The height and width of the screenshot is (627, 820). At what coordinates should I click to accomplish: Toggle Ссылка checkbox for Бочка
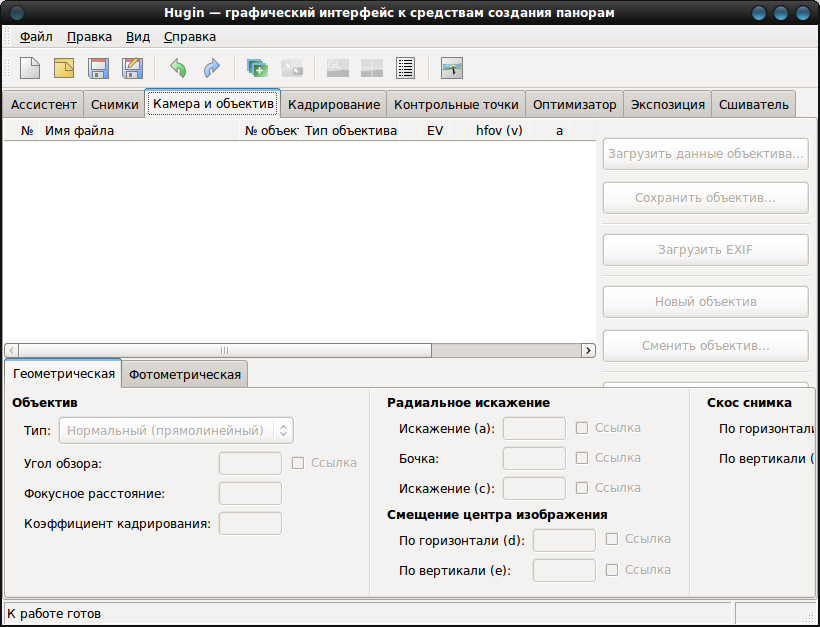pos(582,458)
